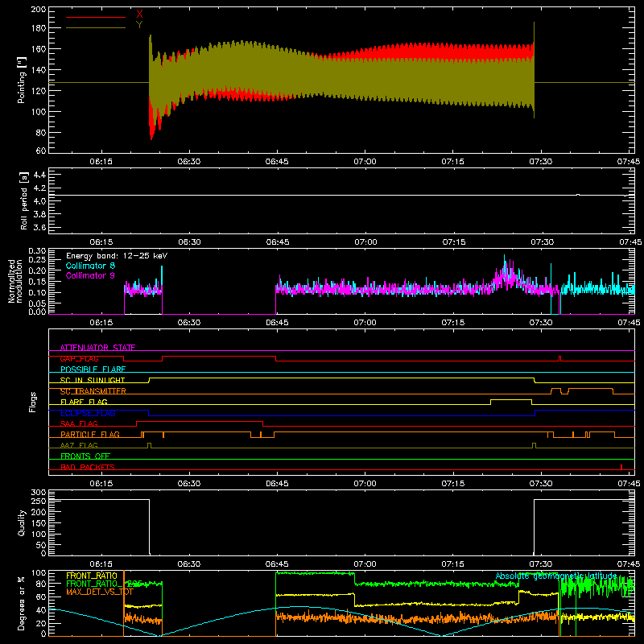Select the FLARE_FLAG label
Viewport: 644px width, 644px height.
[x=84, y=402]
